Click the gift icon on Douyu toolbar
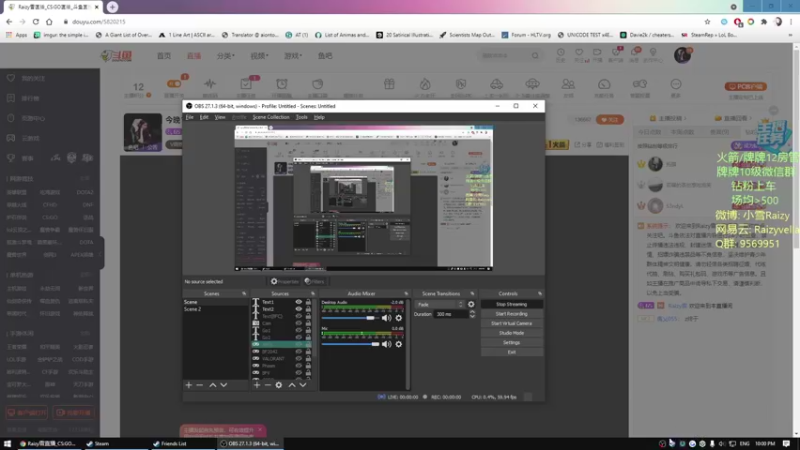This screenshot has height=450, width=800. pyautogui.click(x=389, y=84)
